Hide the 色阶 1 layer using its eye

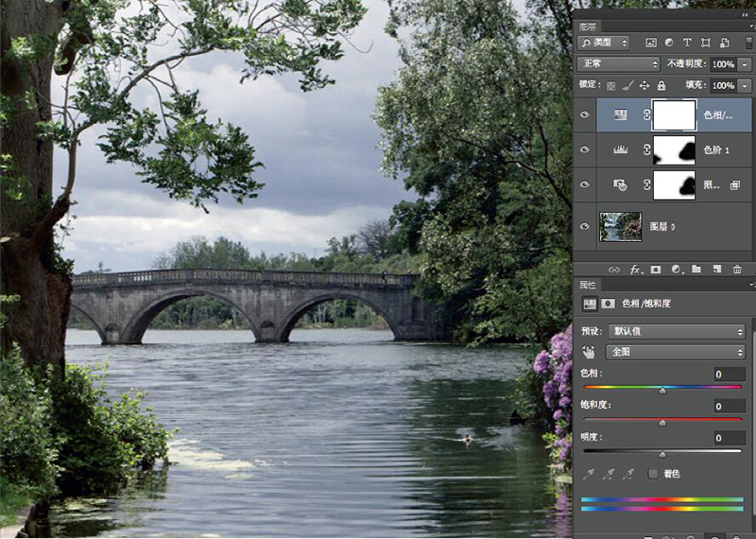[x=585, y=149]
